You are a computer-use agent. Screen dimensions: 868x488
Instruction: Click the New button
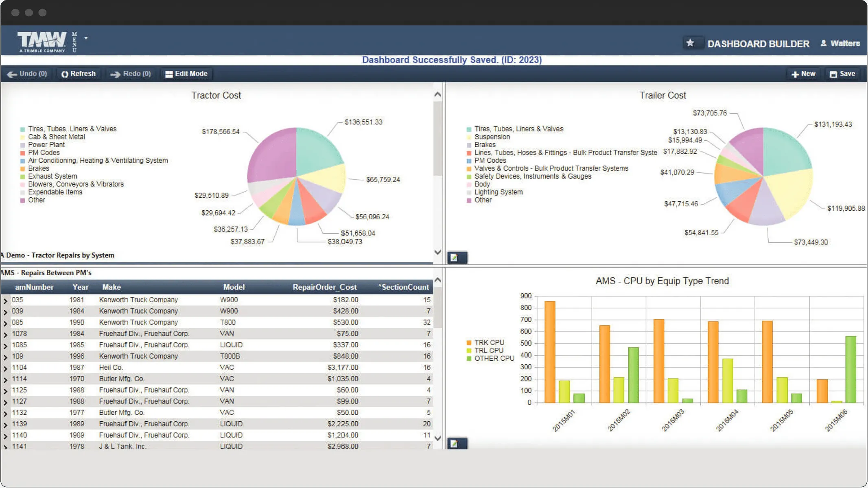click(804, 74)
